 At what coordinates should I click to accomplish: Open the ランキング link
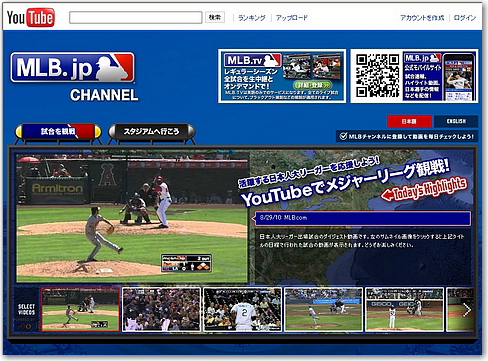(x=252, y=18)
